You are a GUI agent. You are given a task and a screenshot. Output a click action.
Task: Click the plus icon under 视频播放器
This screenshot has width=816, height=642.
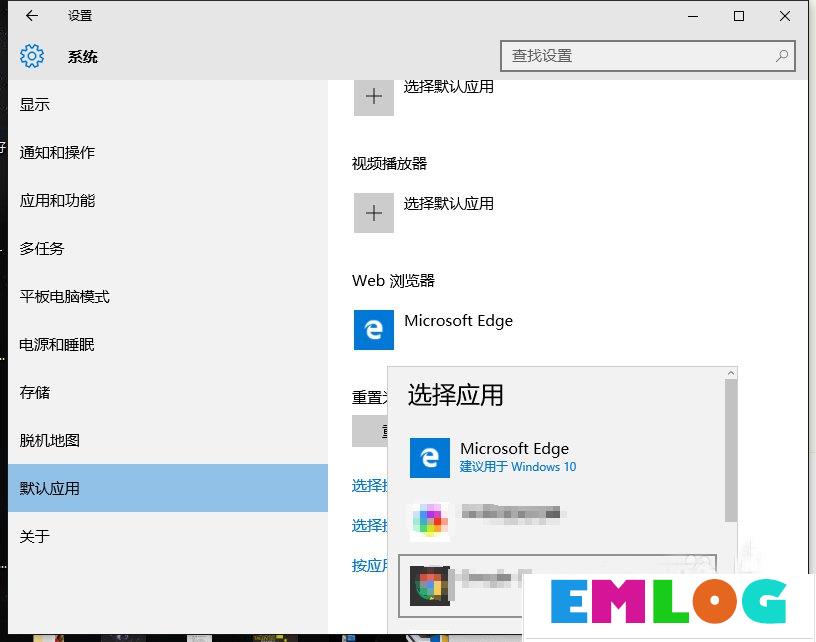[374, 213]
